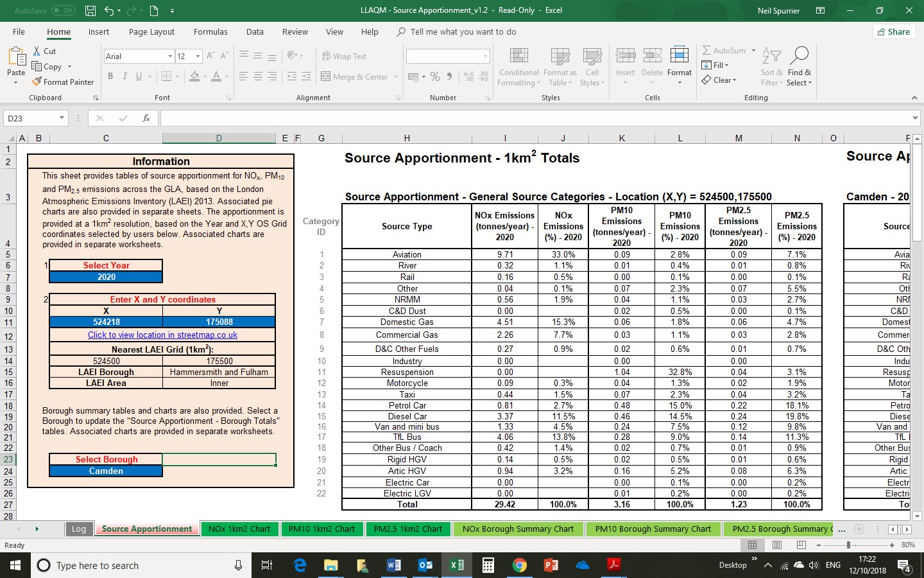Adjust the zoom slider in status bar

click(848, 545)
